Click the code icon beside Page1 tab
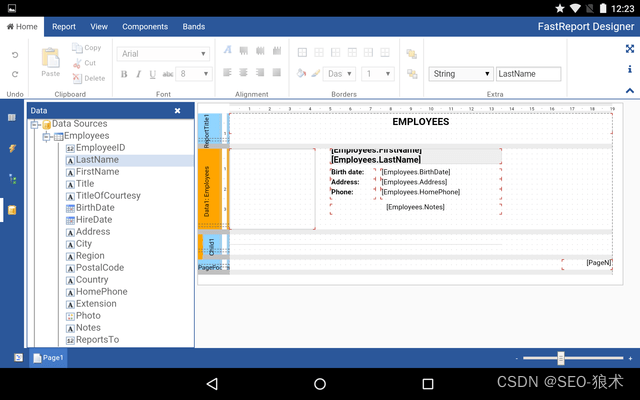The width and height of the screenshot is (640, 400). tap(18, 358)
